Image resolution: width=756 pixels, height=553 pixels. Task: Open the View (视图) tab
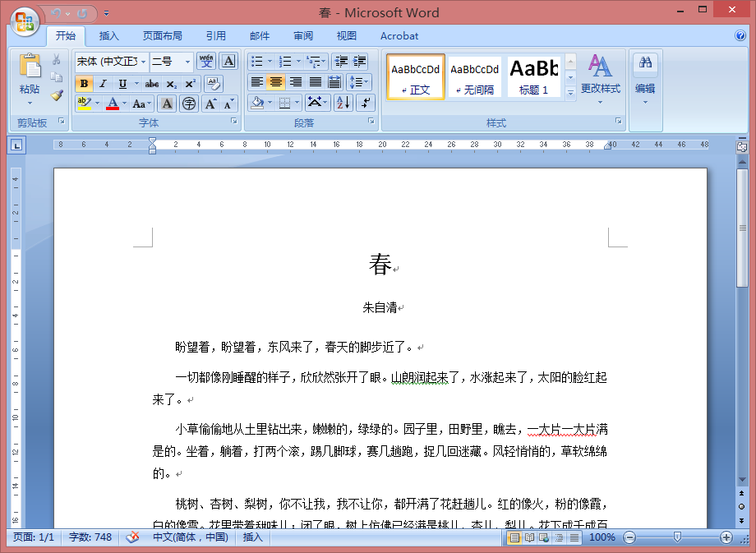346,35
